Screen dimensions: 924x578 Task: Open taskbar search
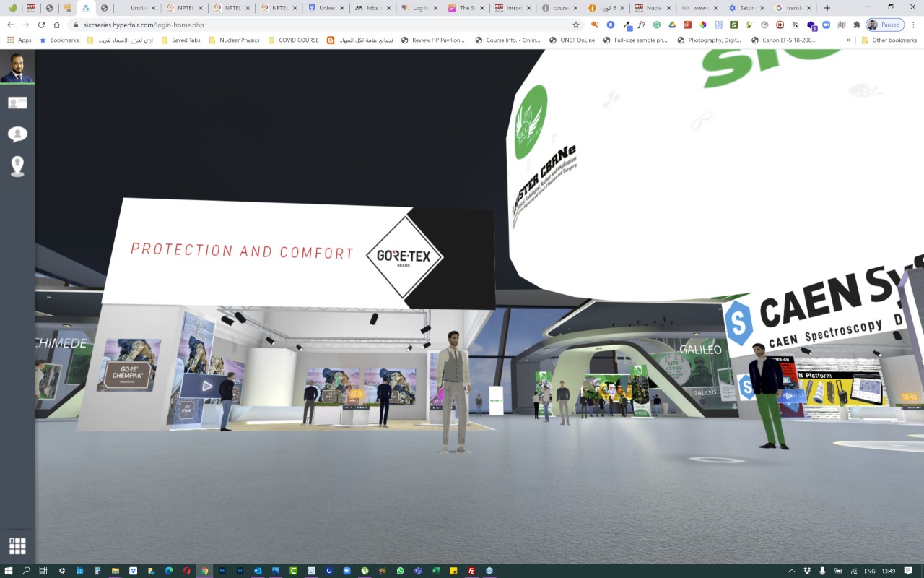pos(26,571)
